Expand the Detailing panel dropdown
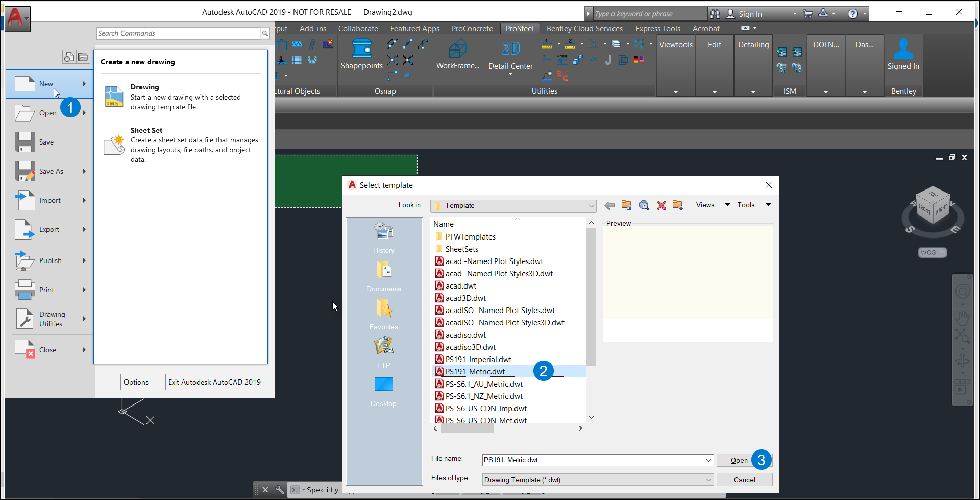 pyautogui.click(x=753, y=92)
